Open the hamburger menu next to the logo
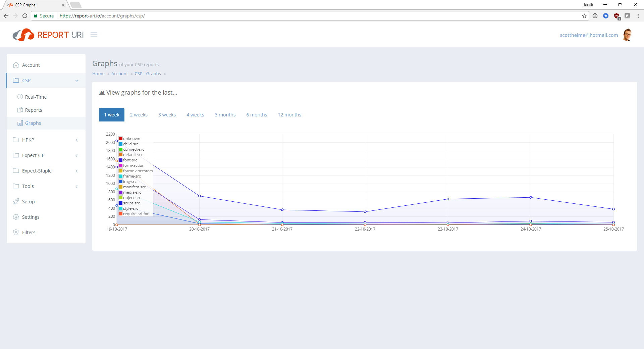This screenshot has width=644, height=349. pyautogui.click(x=94, y=35)
